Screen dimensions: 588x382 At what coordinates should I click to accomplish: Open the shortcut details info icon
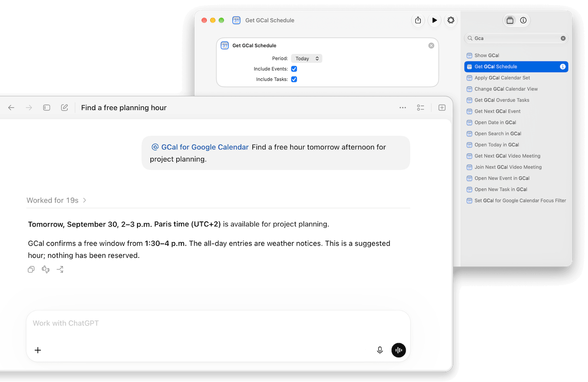pyautogui.click(x=523, y=20)
